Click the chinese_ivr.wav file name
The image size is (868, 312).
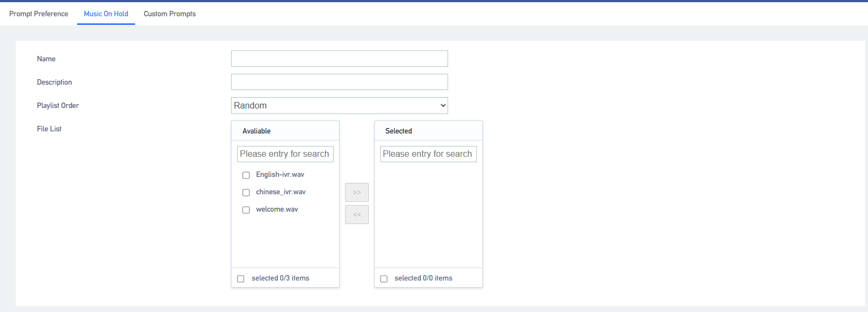[280, 192]
